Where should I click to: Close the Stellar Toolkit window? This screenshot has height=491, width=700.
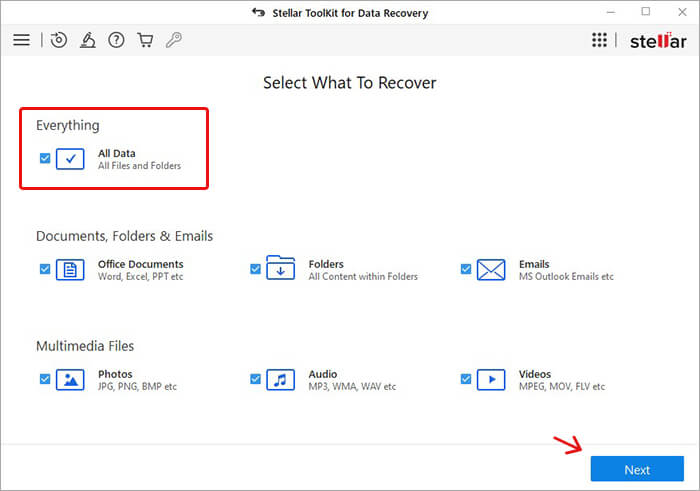click(x=682, y=12)
